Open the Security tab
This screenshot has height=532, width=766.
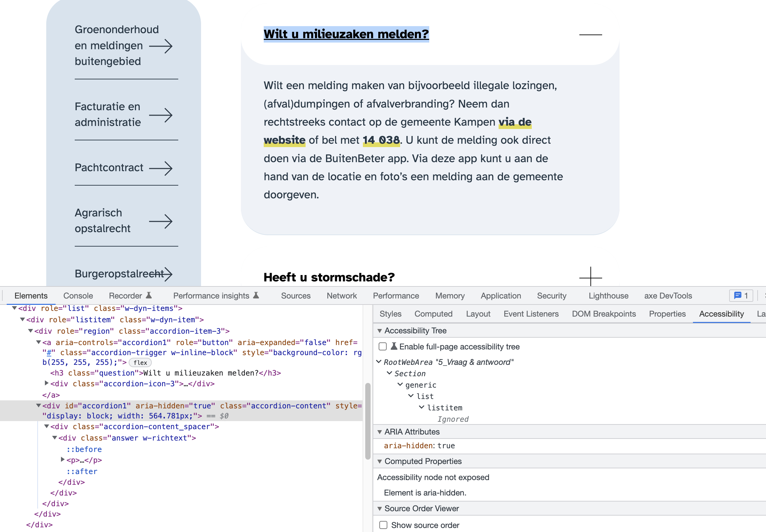[x=552, y=296]
